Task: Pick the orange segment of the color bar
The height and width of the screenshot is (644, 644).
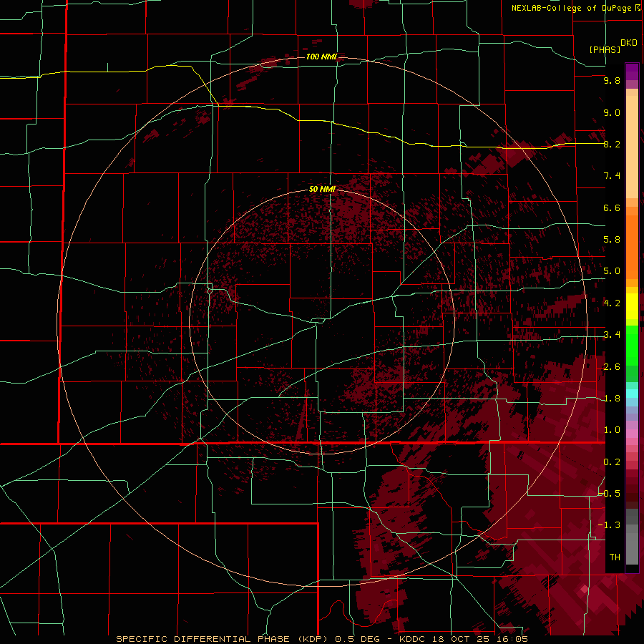Action: click(x=632, y=248)
